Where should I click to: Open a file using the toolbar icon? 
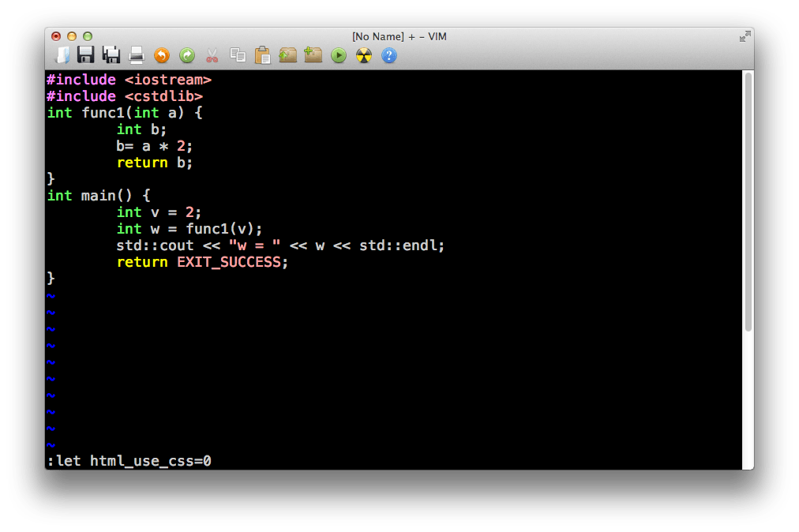(63, 55)
